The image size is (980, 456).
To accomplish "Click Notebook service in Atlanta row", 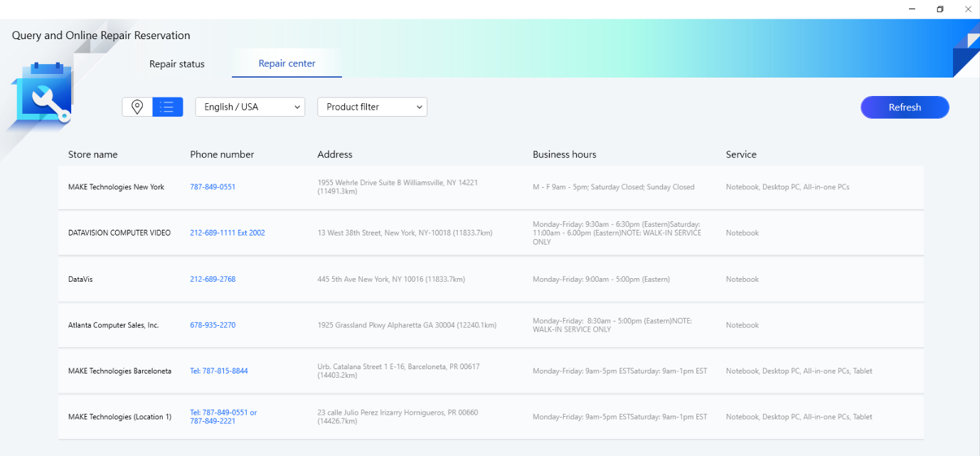I will pyautogui.click(x=742, y=325).
